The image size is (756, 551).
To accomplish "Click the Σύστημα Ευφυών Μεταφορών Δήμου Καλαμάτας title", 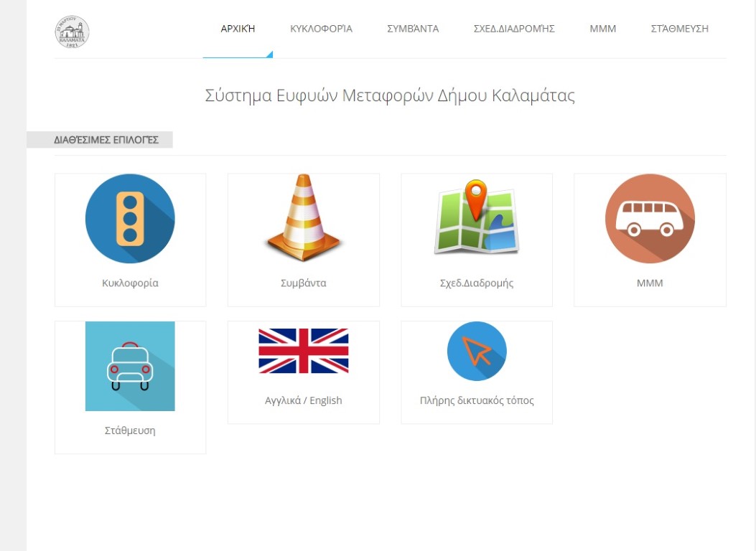I will click(x=390, y=95).
